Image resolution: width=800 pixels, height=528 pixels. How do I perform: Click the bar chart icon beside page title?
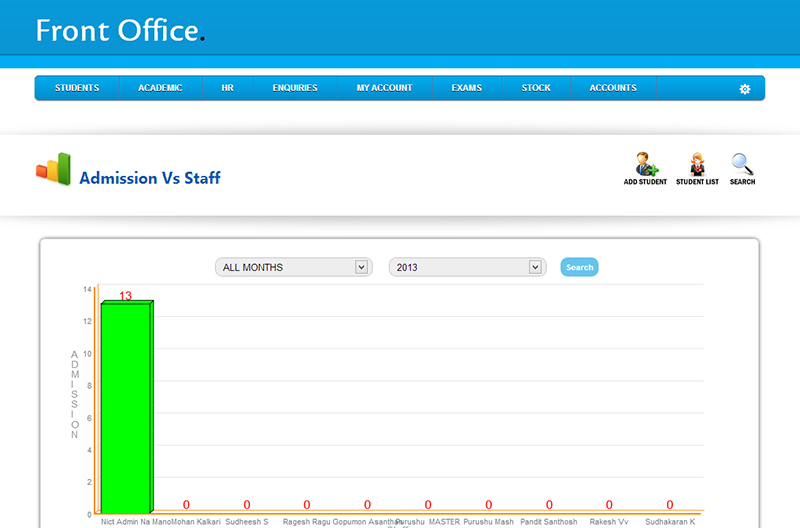pyautogui.click(x=54, y=169)
